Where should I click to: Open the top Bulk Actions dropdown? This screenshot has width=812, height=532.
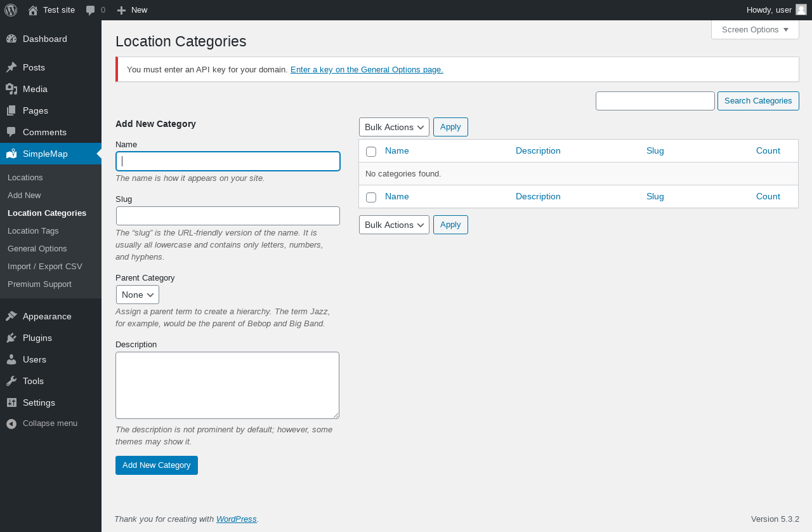[394, 127]
